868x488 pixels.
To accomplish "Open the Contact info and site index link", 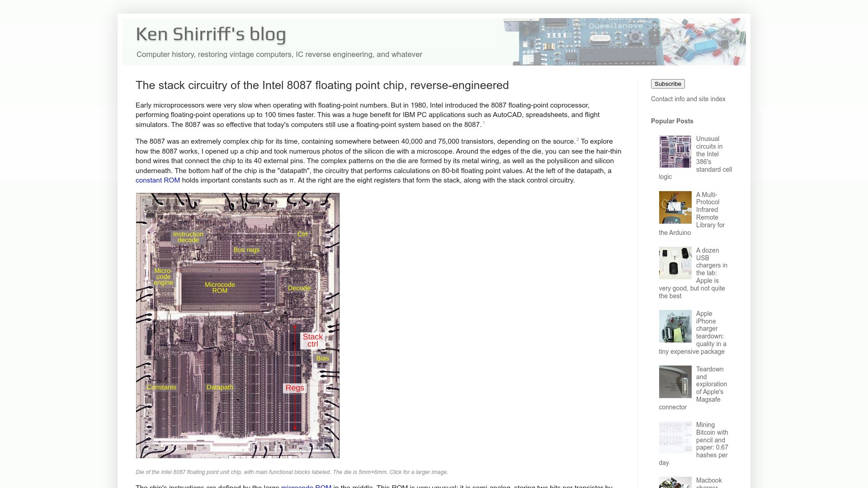I will 688,99.
